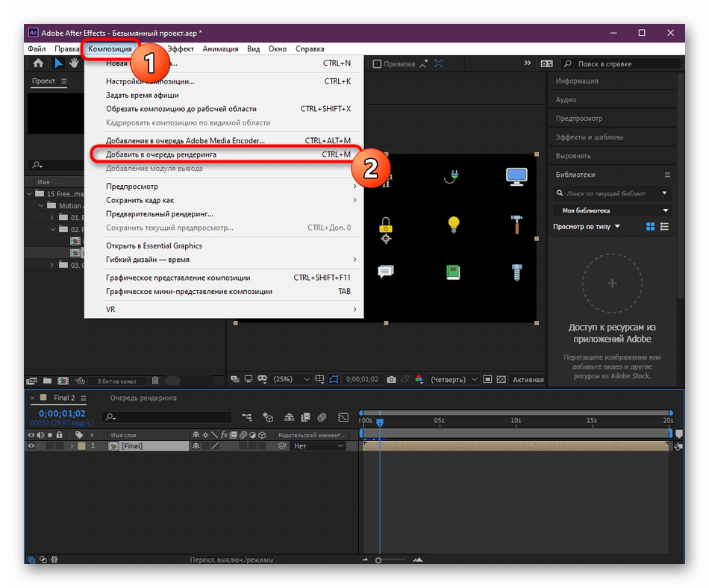The height and width of the screenshot is (588, 709).
Task: Enable the Привязка snapping checkbox
Action: pos(377,63)
